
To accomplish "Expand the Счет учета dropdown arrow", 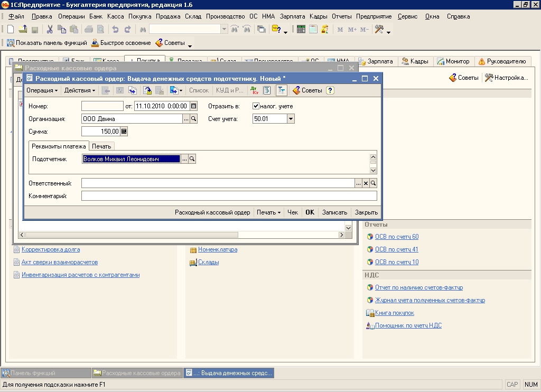I will tap(291, 119).
